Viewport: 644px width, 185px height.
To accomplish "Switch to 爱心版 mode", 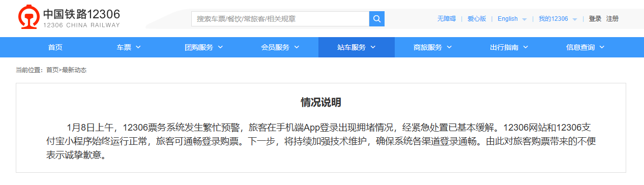I will 477,19.
